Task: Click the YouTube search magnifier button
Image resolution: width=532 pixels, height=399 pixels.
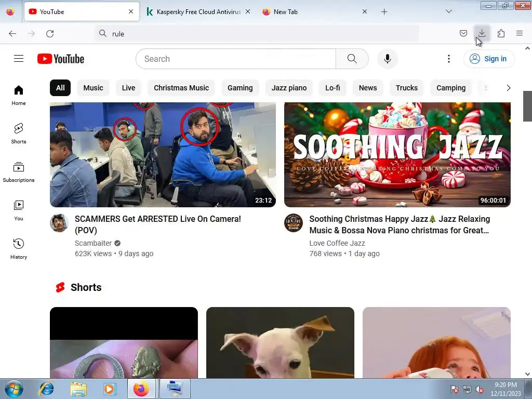Action: click(352, 59)
